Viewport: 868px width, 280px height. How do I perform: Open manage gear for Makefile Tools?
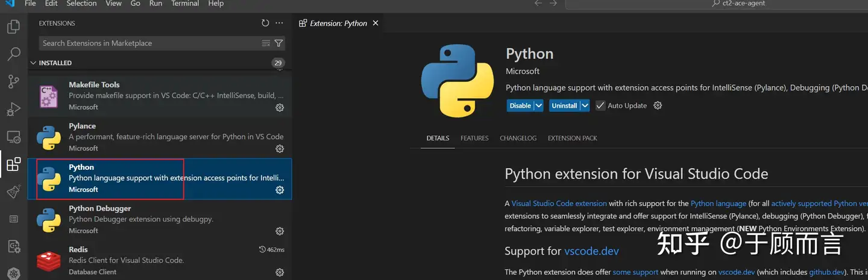coord(280,107)
